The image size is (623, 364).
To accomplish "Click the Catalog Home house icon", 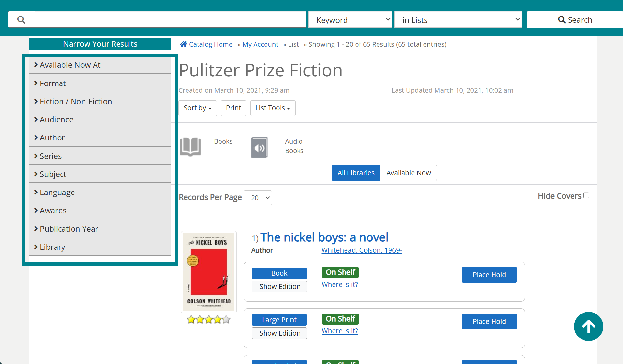I will 184,44.
